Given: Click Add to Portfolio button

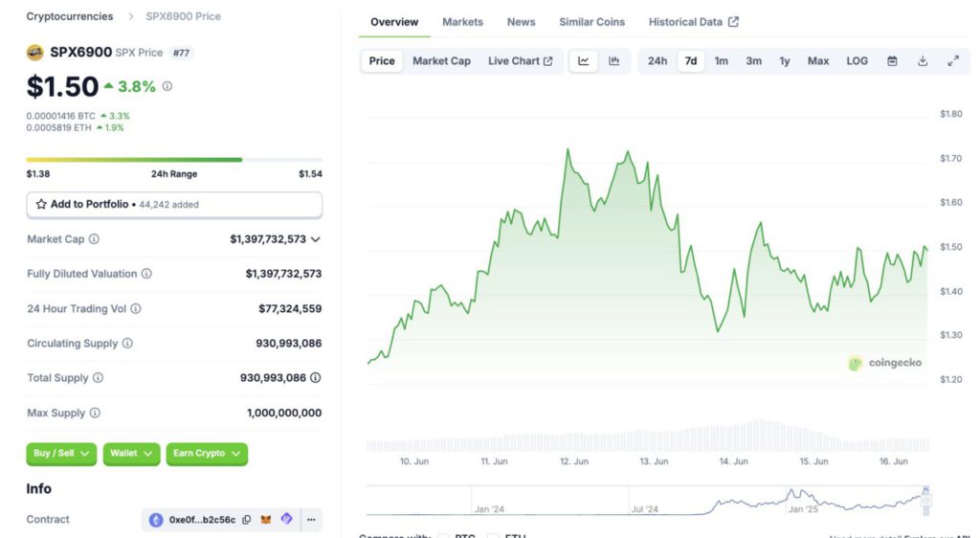Looking at the screenshot, I should tap(174, 205).
